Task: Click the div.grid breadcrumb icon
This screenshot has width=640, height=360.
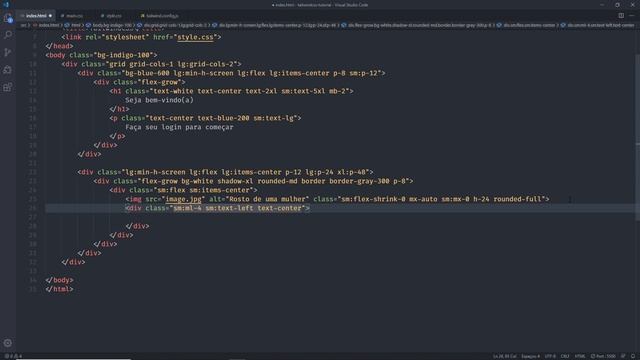Action: click(x=139, y=25)
